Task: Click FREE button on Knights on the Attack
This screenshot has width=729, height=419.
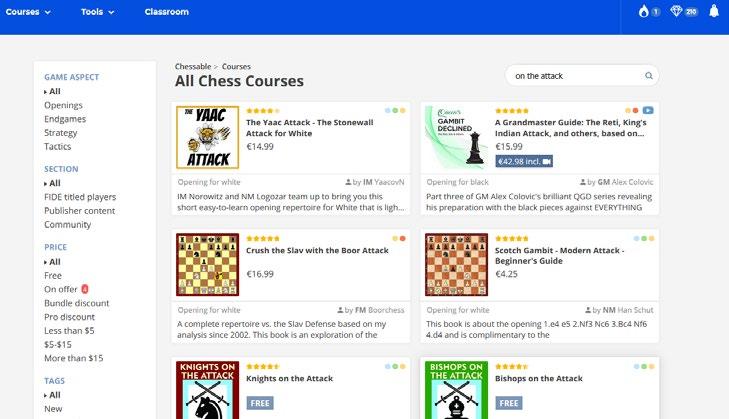Action: click(x=260, y=403)
